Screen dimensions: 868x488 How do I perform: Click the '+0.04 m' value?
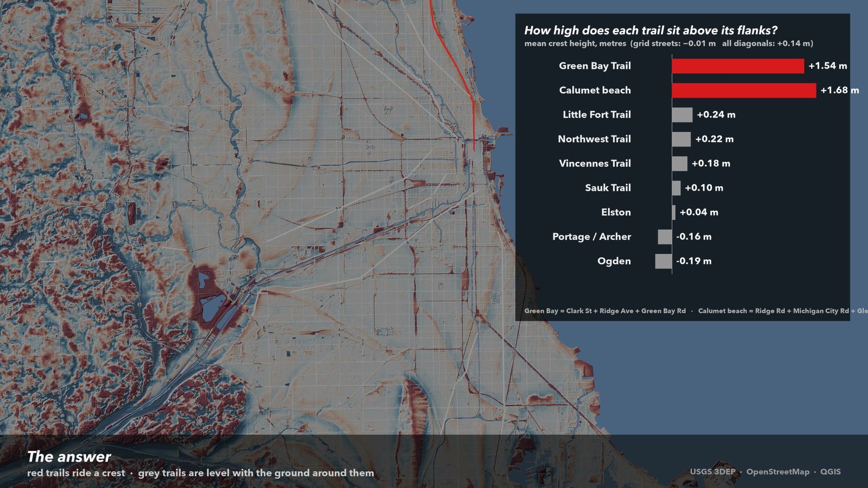[699, 212]
